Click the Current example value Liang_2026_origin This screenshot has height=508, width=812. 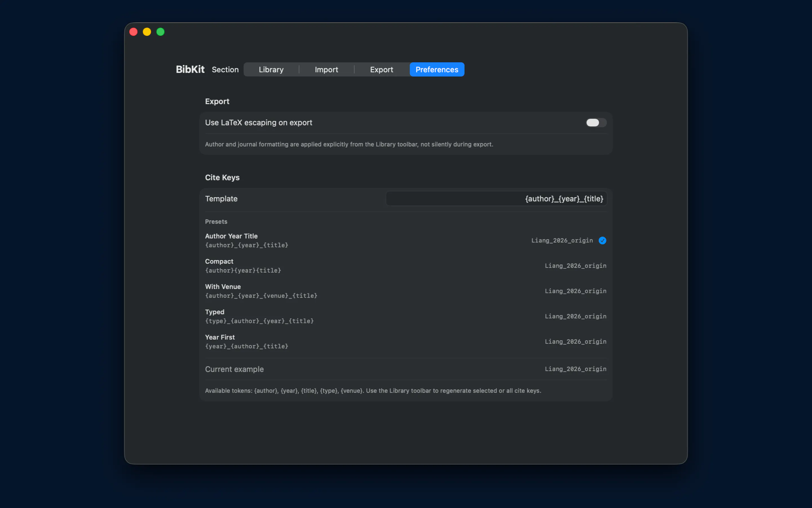point(575,369)
